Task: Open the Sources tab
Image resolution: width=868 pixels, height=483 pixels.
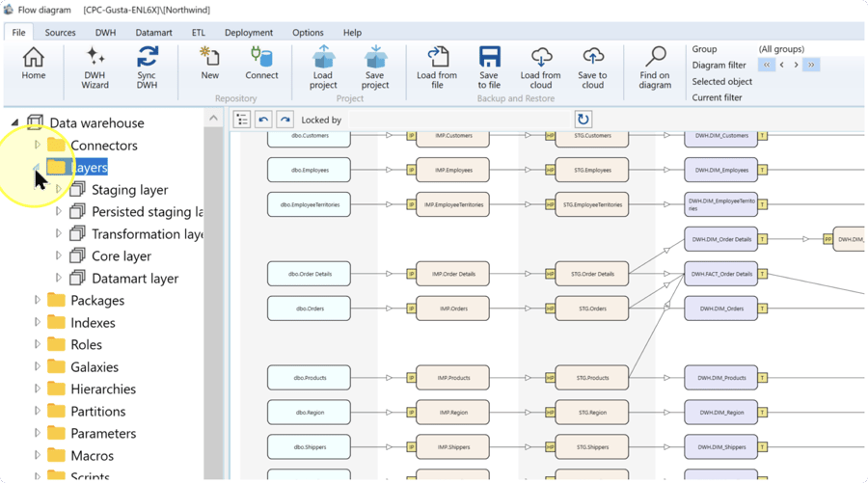Action: point(61,32)
